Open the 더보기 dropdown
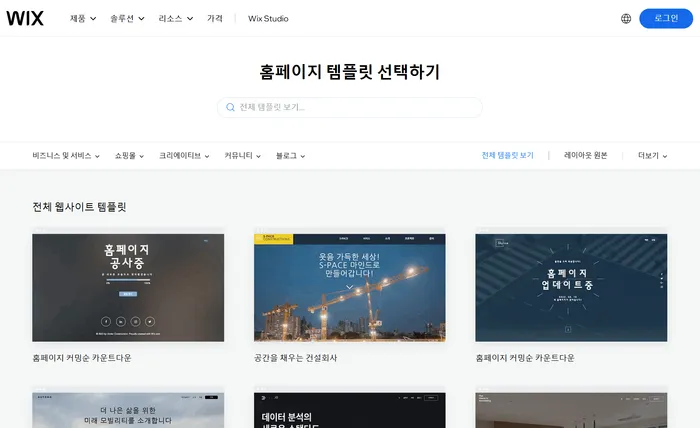This screenshot has height=428, width=700. point(652,156)
